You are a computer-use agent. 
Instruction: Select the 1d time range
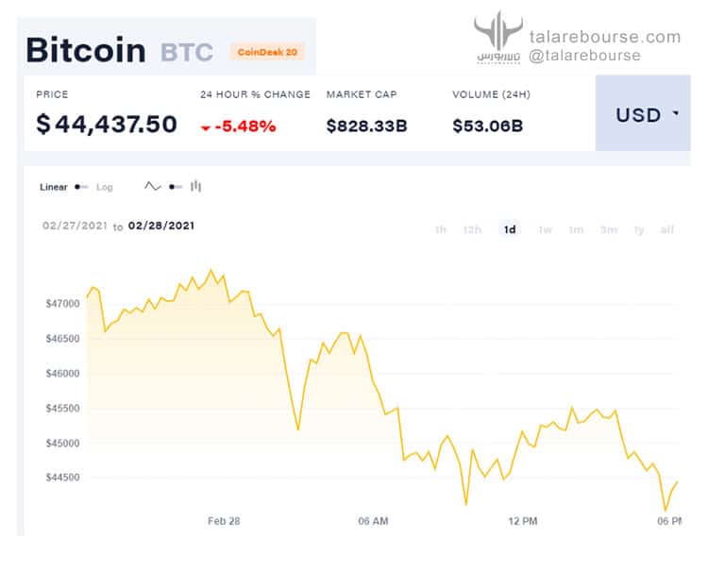[510, 229]
